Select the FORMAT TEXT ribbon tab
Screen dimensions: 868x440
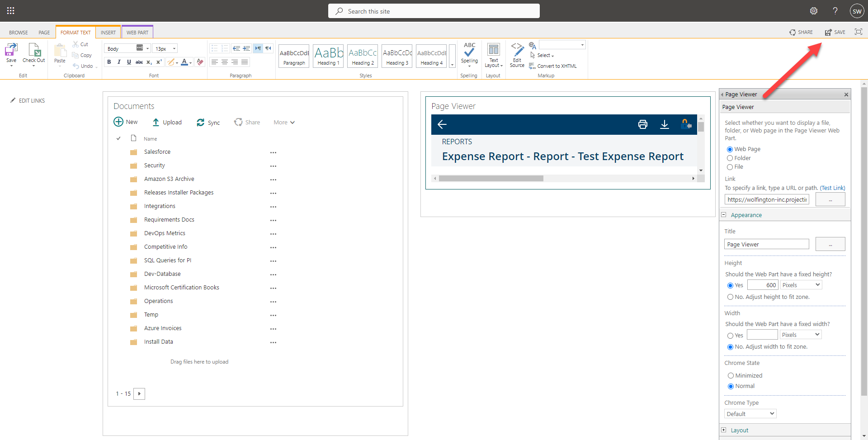point(75,33)
